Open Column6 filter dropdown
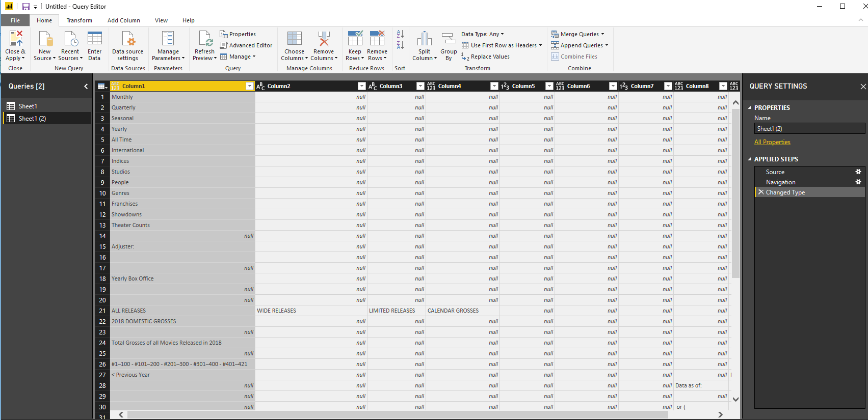 pos(613,86)
